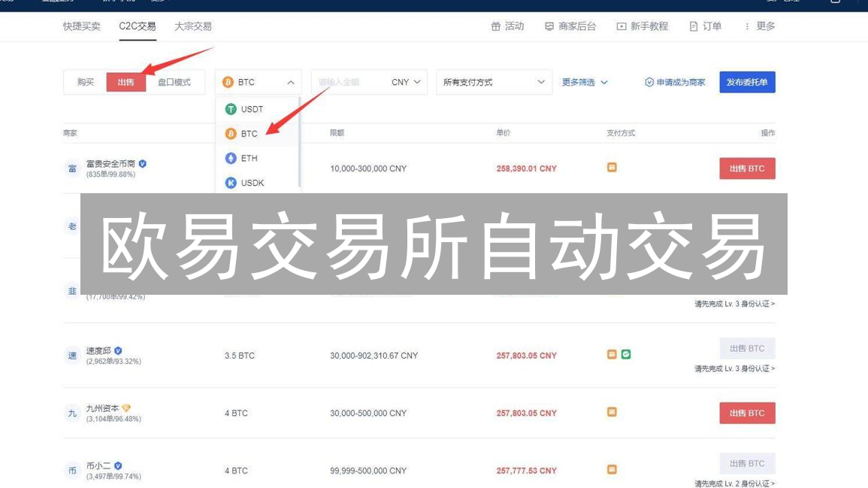The height and width of the screenshot is (488, 868).
Task: Click limit 99,999-500,000 CNY
Action: pos(368,471)
